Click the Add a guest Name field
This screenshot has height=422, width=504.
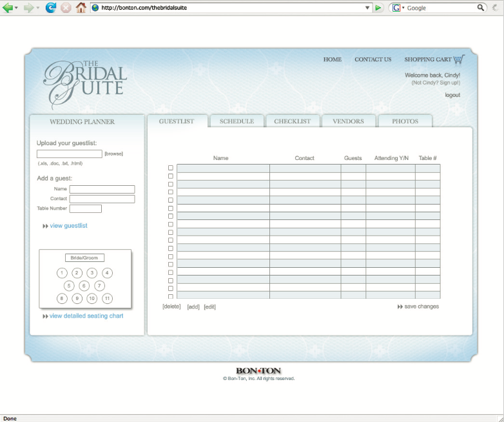pyautogui.click(x=102, y=189)
